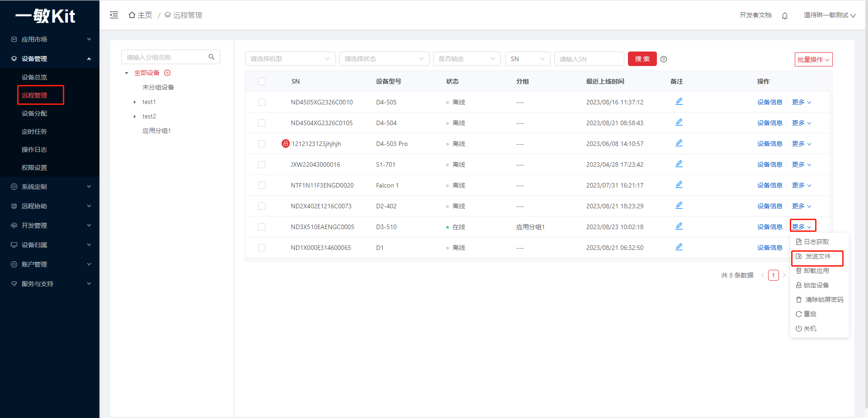Click the SN input field

coord(589,59)
